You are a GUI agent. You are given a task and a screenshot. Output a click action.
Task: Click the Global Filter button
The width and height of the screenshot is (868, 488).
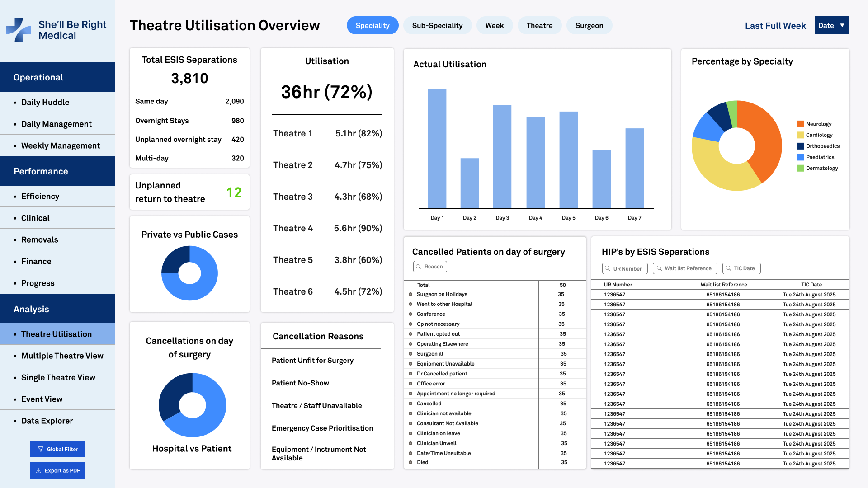(57, 449)
